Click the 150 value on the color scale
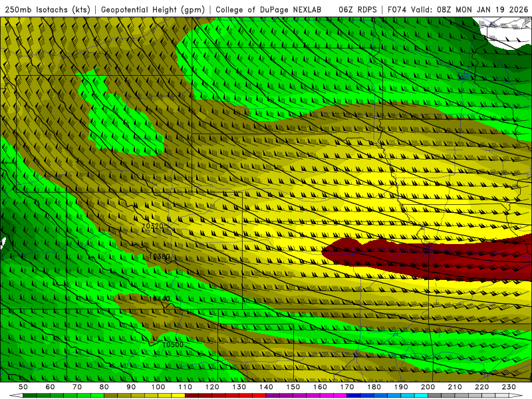The image size is (532, 399). click(293, 387)
